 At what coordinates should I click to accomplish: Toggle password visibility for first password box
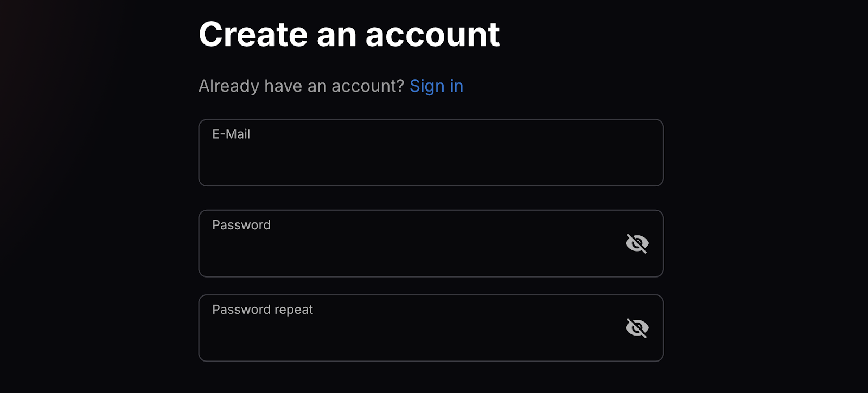(637, 243)
